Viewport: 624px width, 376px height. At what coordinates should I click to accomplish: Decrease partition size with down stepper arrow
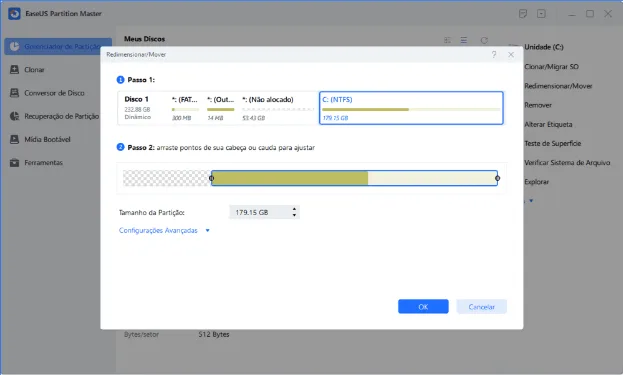(x=294, y=215)
